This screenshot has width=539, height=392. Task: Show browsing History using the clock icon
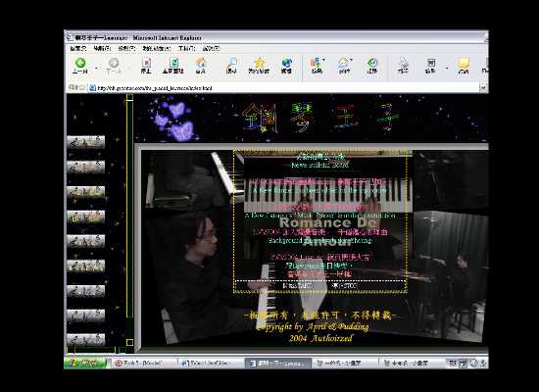click(x=372, y=66)
